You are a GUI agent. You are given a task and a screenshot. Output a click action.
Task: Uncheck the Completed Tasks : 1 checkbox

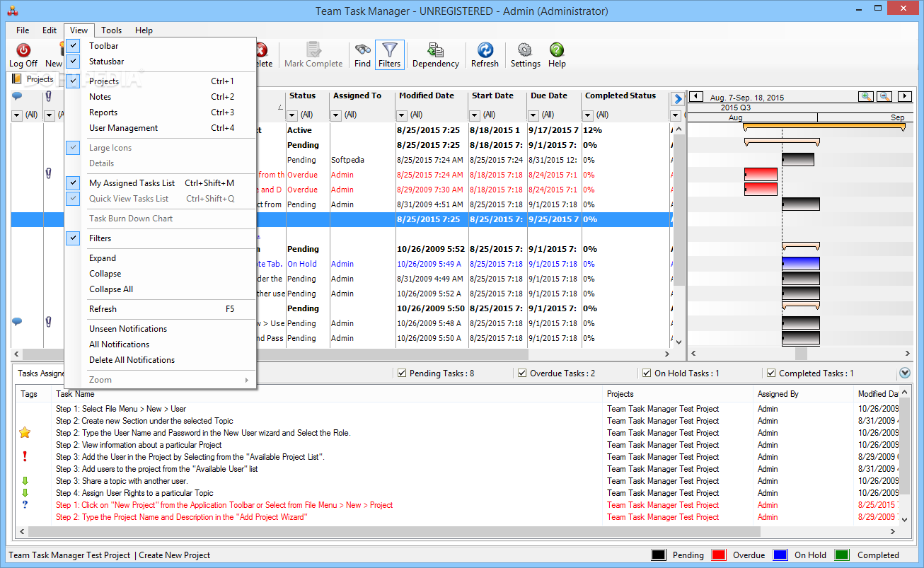pos(771,373)
